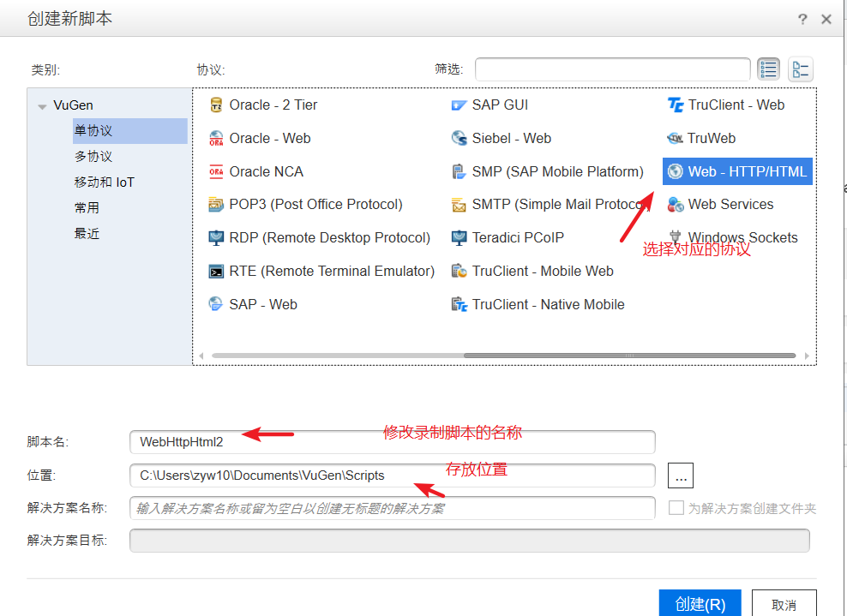
Task: Select the Teradici PCoIP protocol icon
Action: click(459, 237)
